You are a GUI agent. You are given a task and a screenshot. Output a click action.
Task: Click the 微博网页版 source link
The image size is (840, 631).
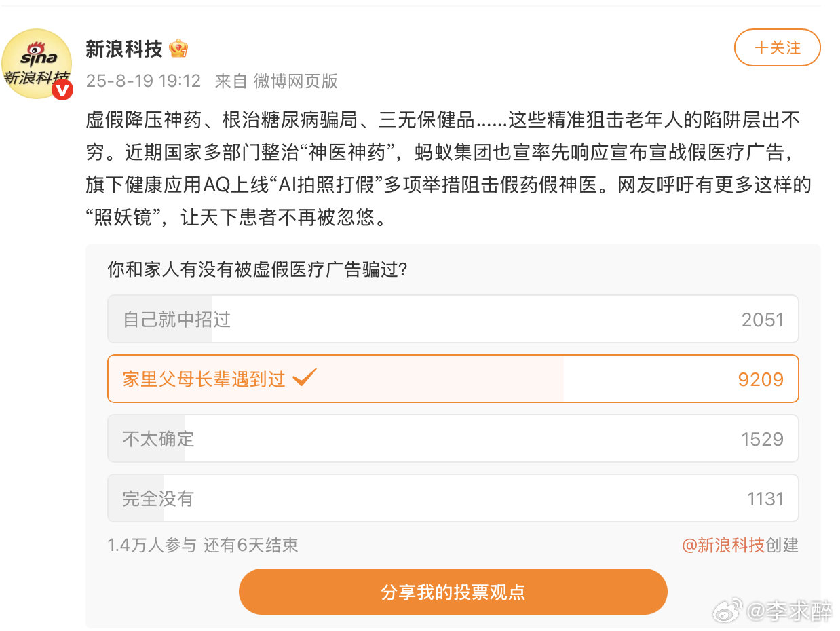pos(296,81)
